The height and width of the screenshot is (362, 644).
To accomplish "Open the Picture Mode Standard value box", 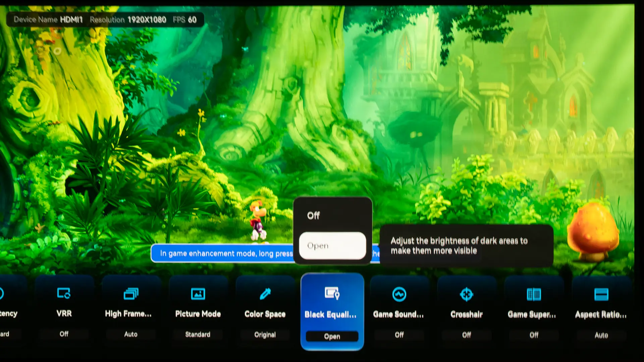I will click(198, 335).
